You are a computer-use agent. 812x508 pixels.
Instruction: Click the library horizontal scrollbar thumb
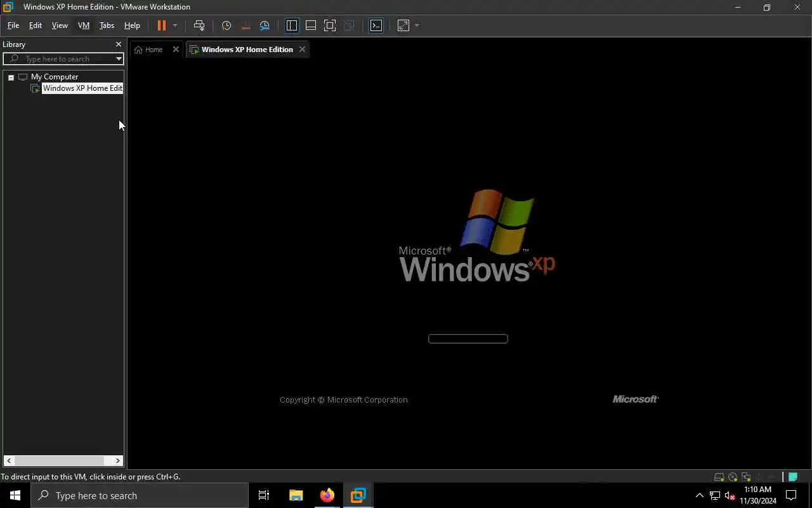[x=60, y=460]
